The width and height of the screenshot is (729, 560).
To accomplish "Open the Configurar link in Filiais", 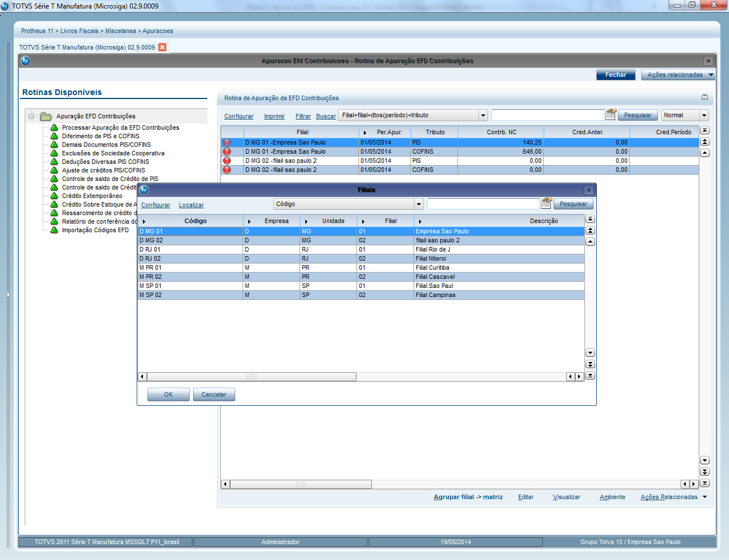I will (155, 205).
